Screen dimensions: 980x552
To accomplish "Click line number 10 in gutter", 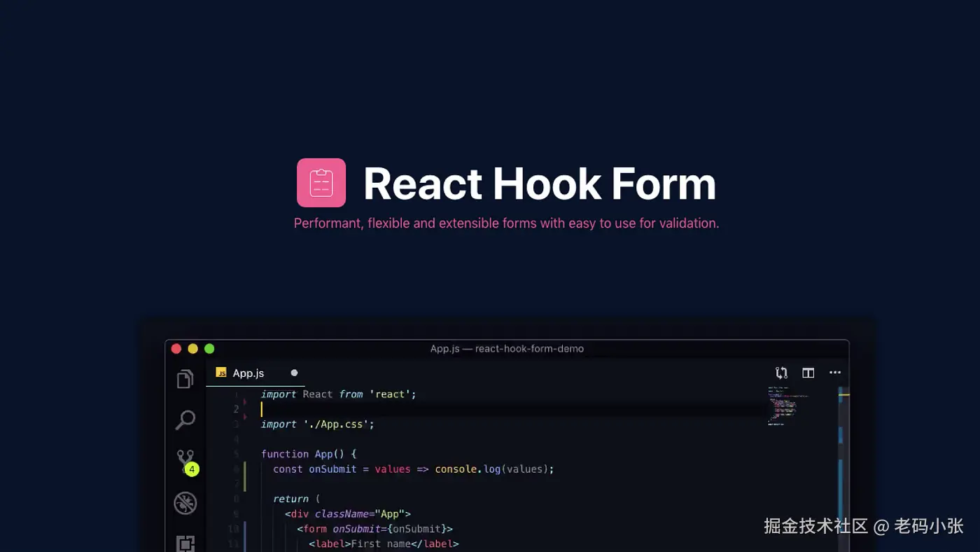I will (234, 529).
